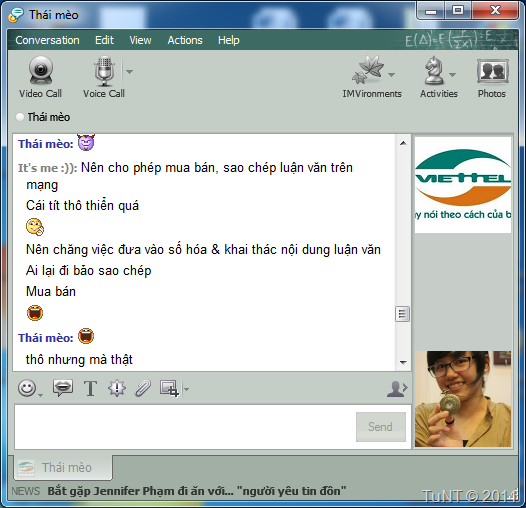This screenshot has height=508, width=526.
Task: Attach a file with paperclip icon
Action: (x=143, y=389)
